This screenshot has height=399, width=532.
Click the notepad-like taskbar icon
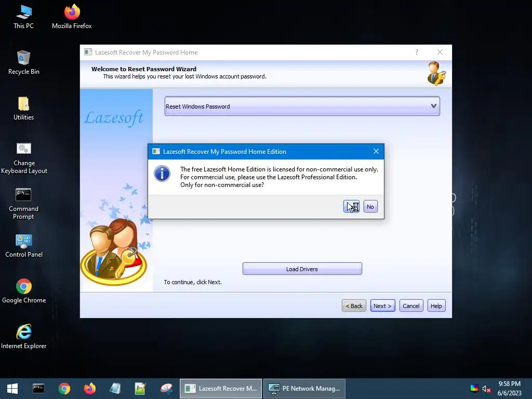[x=115, y=389]
